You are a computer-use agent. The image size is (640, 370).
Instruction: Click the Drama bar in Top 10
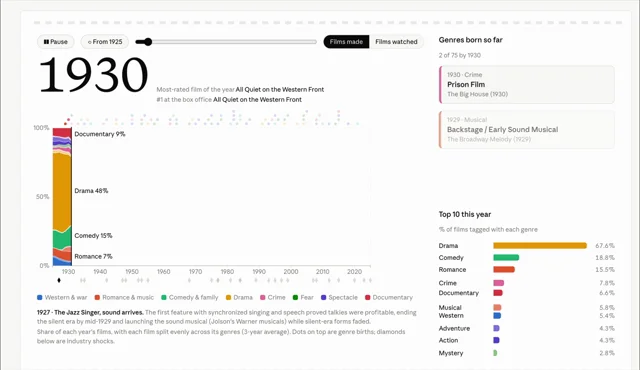coord(540,246)
